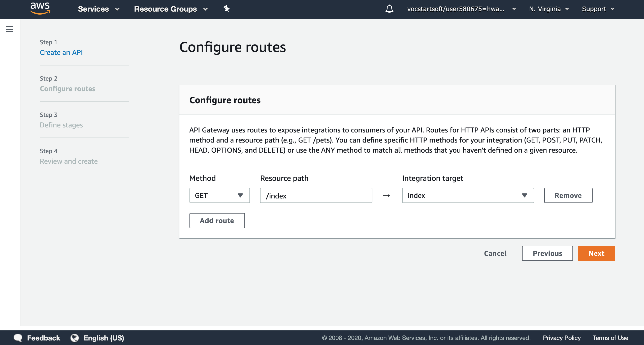Click the globe language icon
Screen dimensions: 644x345
coord(75,338)
